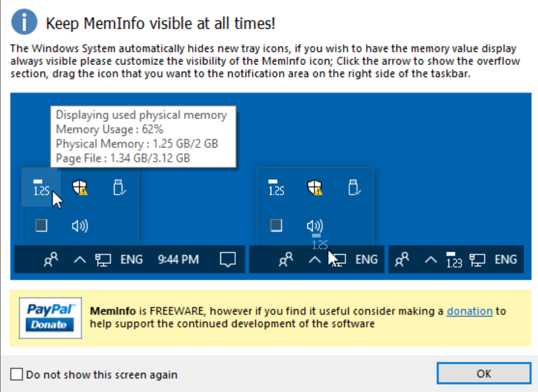
Task: Click the speaker volume icon in the left overflow panel
Action: (x=80, y=226)
